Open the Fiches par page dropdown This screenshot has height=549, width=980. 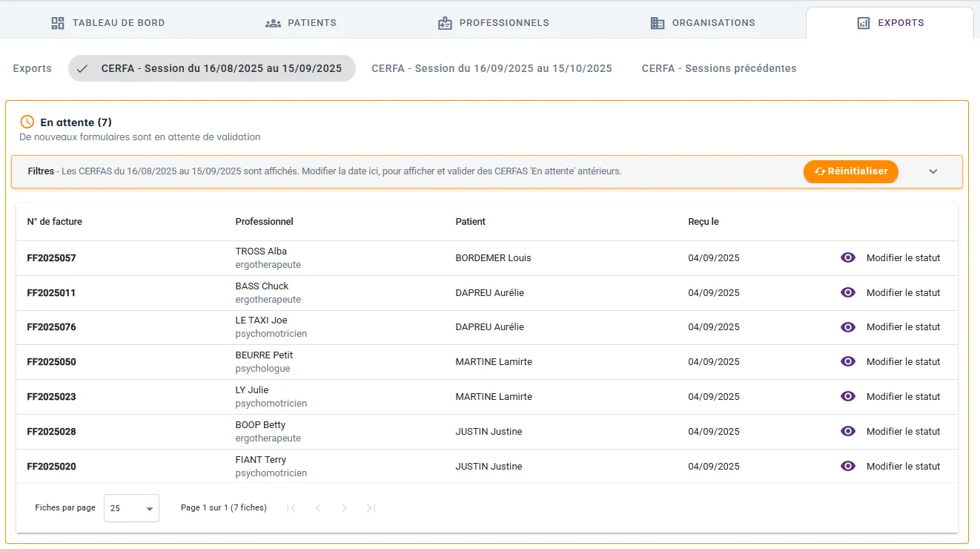[x=131, y=508]
